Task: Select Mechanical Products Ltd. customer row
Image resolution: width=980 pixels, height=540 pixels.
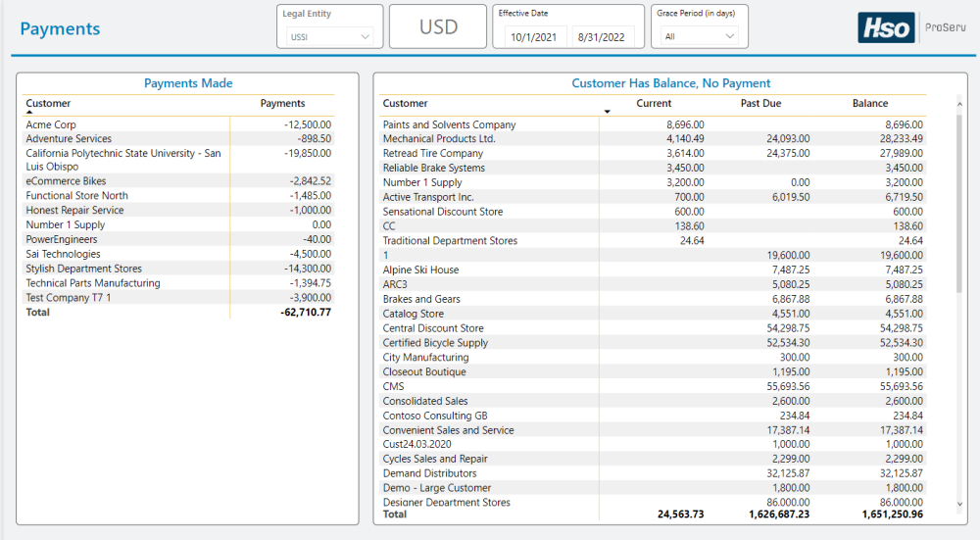Action: (x=439, y=139)
